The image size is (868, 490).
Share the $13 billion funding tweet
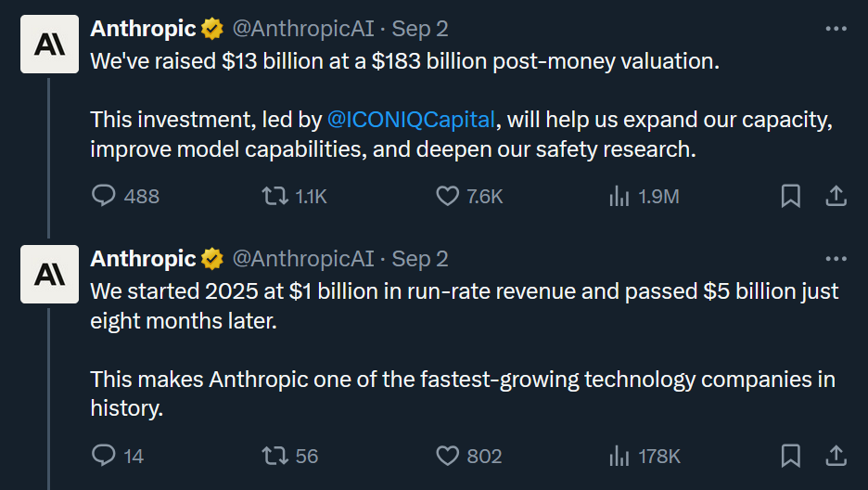[x=836, y=196]
